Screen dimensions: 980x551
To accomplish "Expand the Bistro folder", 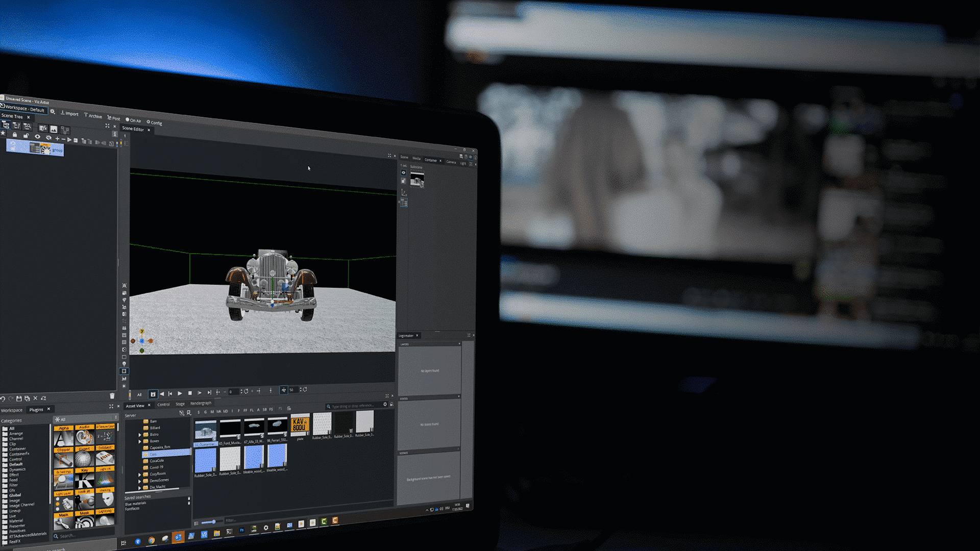I will (x=140, y=435).
